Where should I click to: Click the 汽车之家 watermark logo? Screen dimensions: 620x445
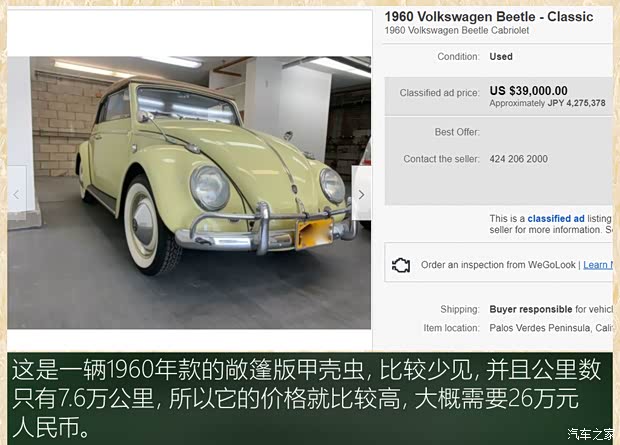pos(591,434)
